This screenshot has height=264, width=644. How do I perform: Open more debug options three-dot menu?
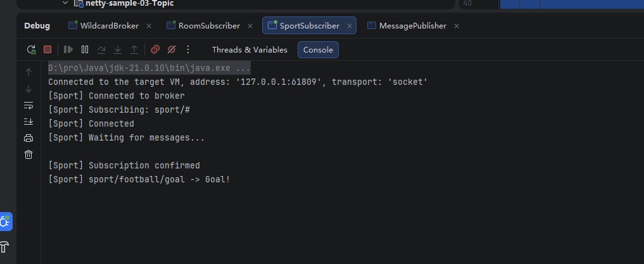188,49
